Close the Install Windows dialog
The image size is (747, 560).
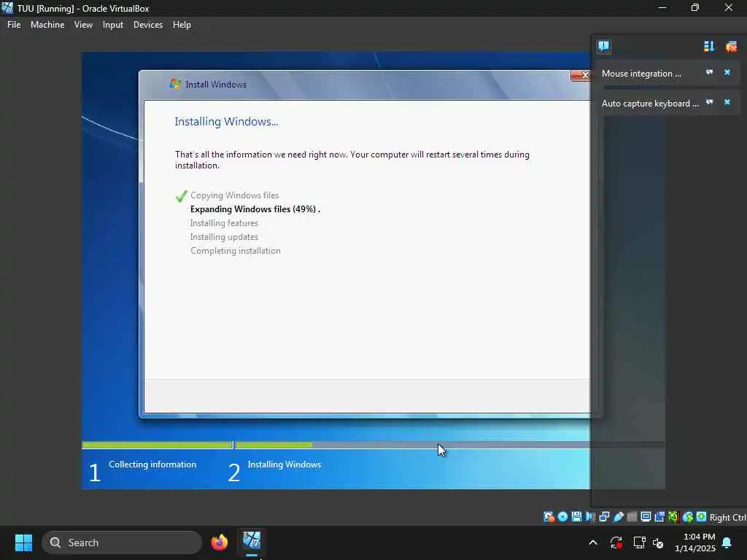point(581,75)
